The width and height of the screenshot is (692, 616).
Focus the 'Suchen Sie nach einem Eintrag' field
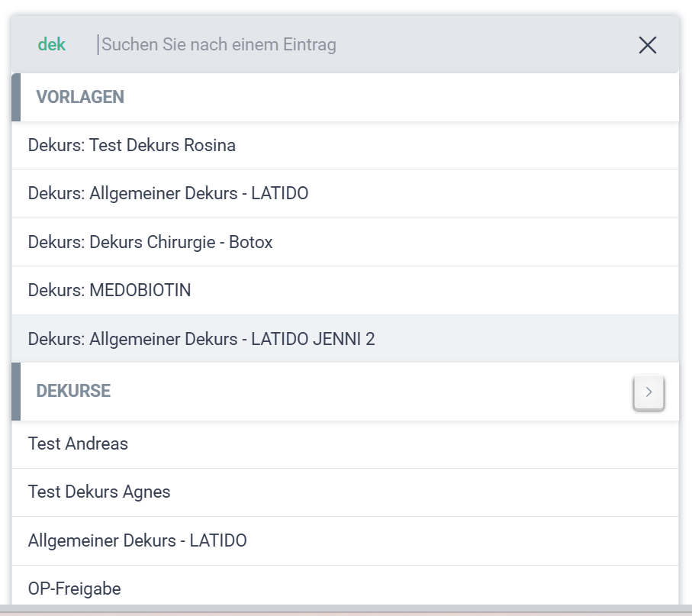click(219, 45)
